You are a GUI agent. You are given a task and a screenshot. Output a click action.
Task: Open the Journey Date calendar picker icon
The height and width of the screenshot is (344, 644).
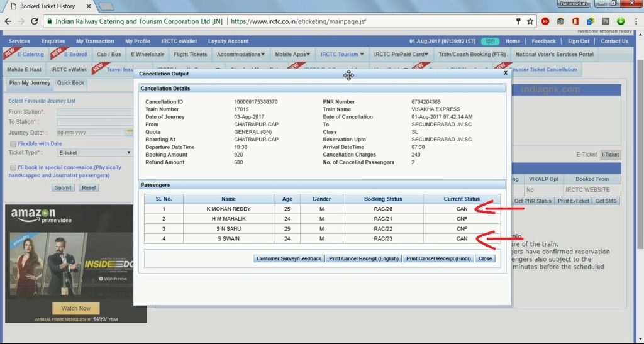tap(130, 133)
